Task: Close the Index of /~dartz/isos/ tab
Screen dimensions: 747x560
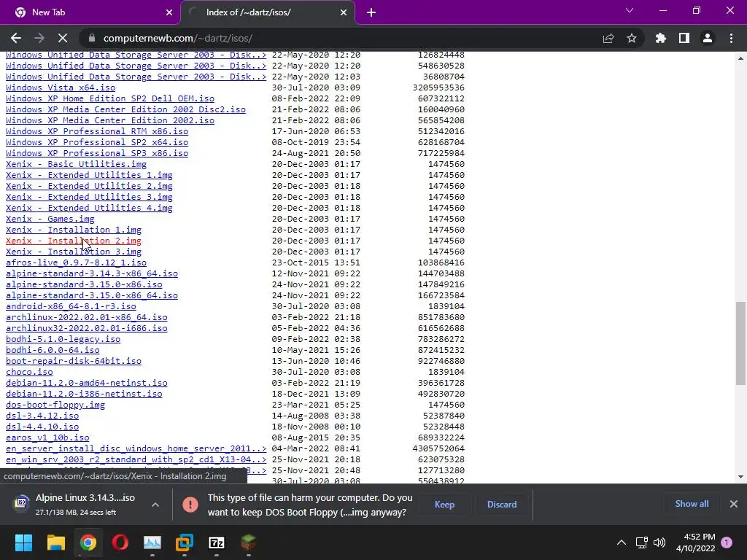Action: pos(343,13)
